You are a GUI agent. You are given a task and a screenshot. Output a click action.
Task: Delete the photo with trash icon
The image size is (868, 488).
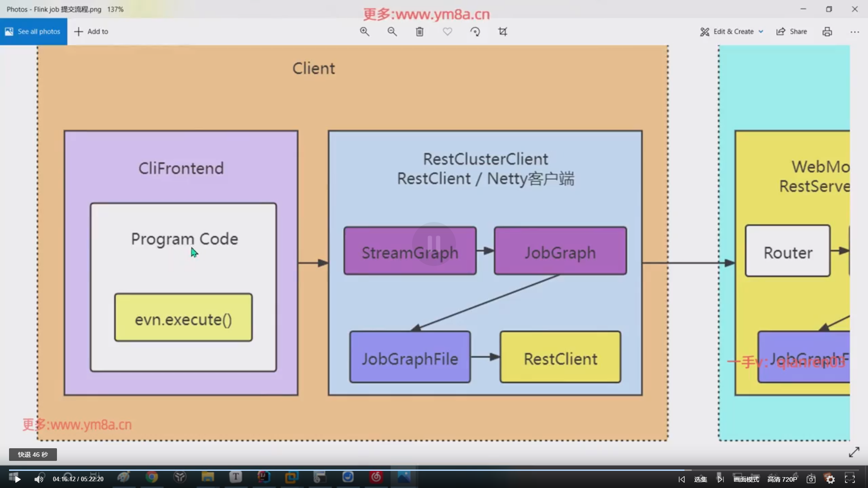(x=420, y=32)
